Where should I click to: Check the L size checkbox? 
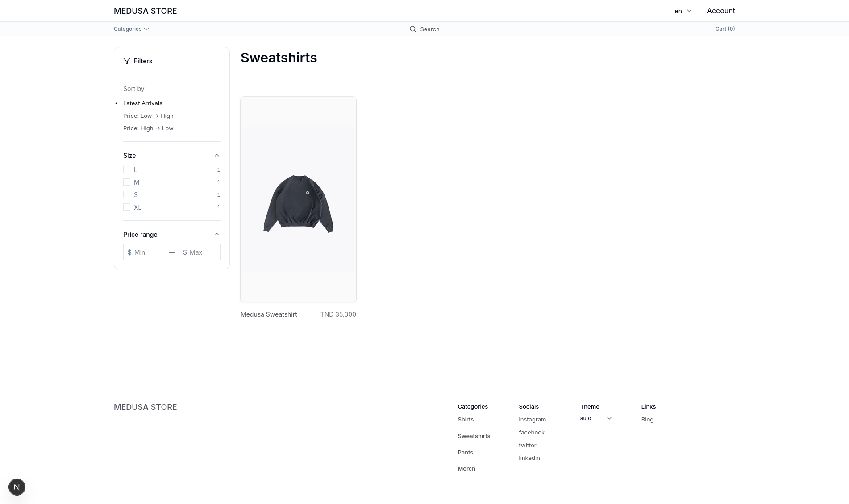point(127,169)
